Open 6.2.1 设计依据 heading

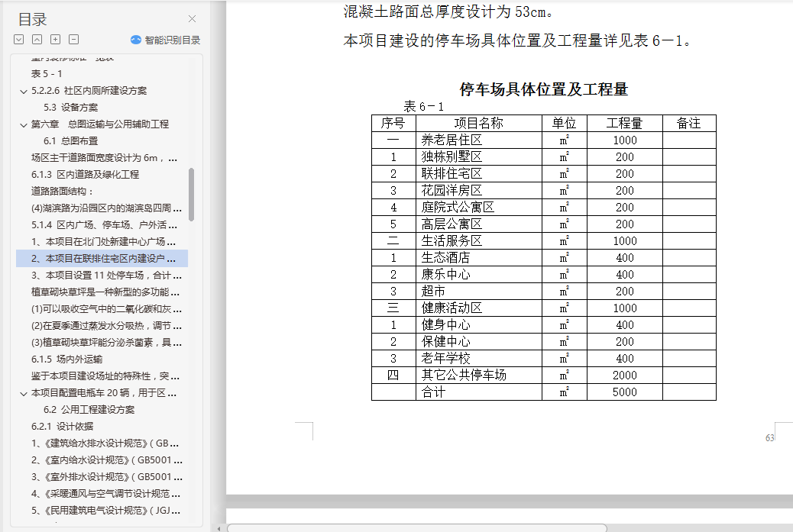click(x=62, y=427)
